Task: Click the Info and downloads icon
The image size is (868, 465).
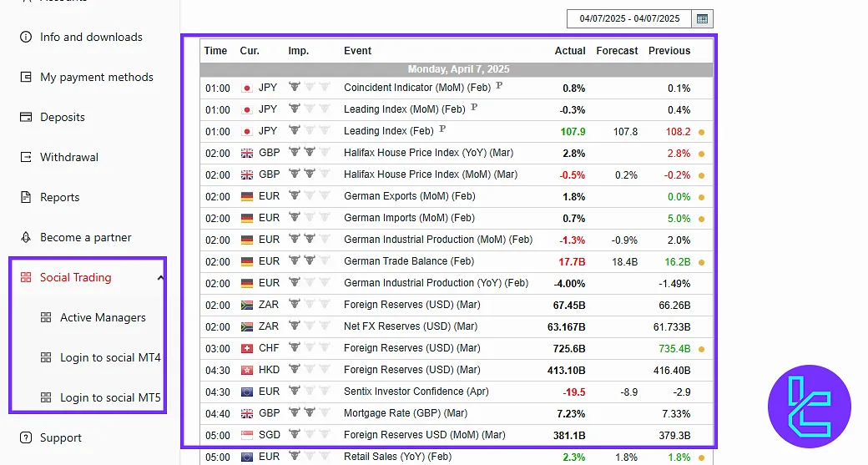Action: [25, 37]
